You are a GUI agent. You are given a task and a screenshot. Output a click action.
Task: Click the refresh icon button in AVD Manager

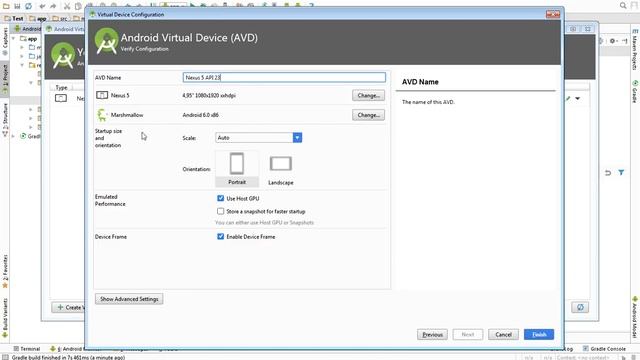pos(580,307)
